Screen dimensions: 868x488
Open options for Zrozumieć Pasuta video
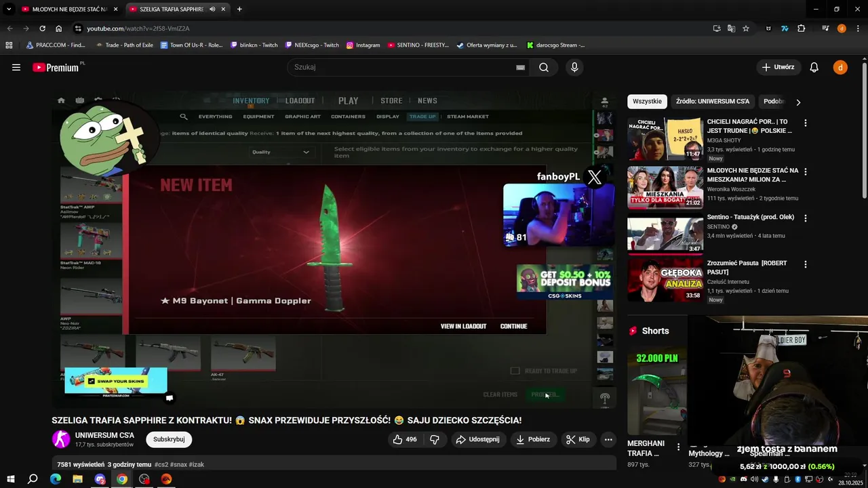[806, 264]
